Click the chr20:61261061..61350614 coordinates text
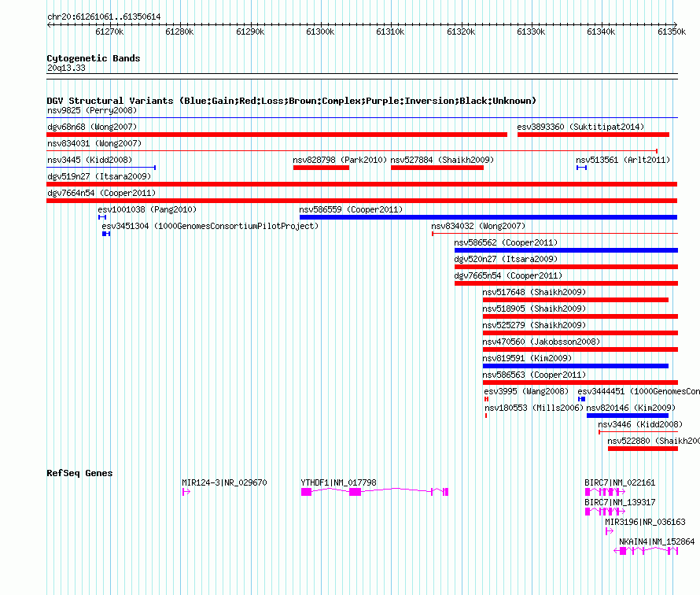This screenshot has width=700, height=595. coord(104,17)
